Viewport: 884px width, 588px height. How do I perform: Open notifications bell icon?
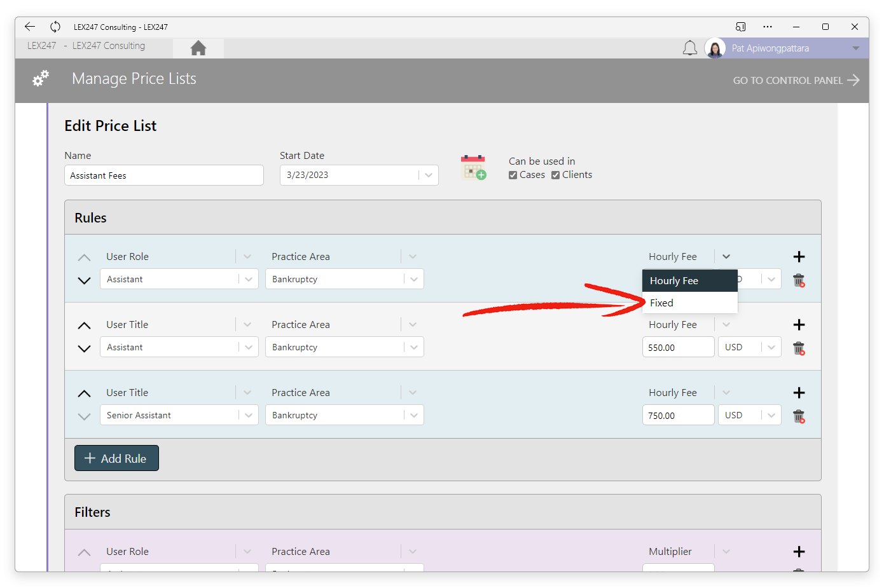pos(690,48)
